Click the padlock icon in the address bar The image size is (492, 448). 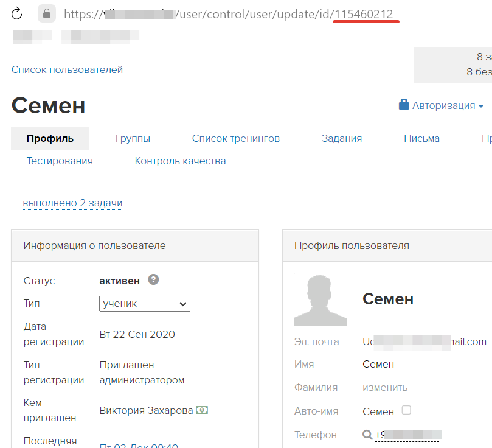(46, 13)
